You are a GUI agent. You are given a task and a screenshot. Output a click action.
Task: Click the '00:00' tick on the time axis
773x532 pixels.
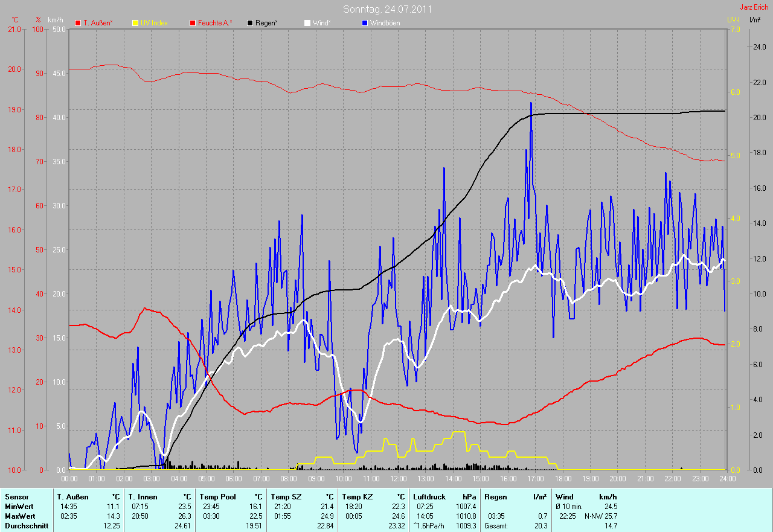click(x=69, y=479)
